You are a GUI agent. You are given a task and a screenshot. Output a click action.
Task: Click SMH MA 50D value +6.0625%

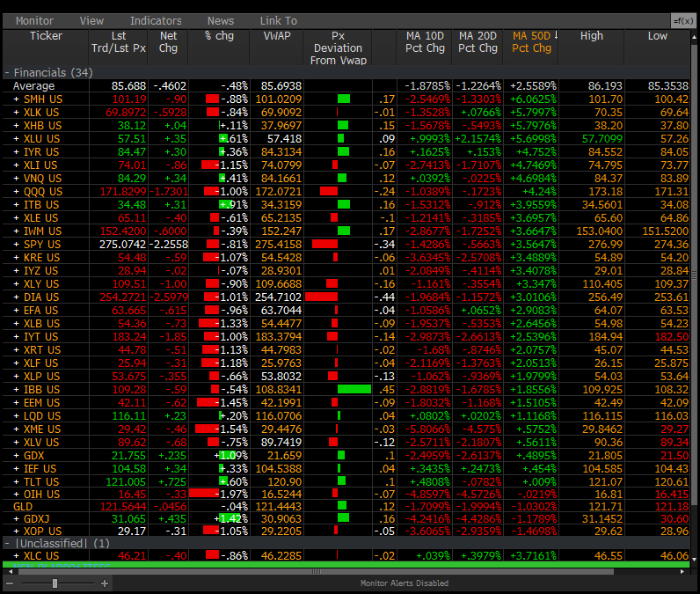pyautogui.click(x=533, y=99)
